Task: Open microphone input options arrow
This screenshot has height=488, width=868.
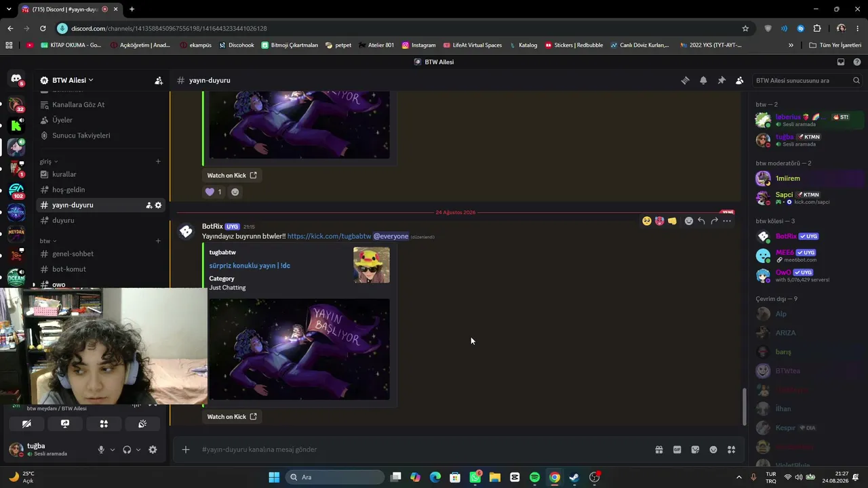Action: (x=113, y=449)
